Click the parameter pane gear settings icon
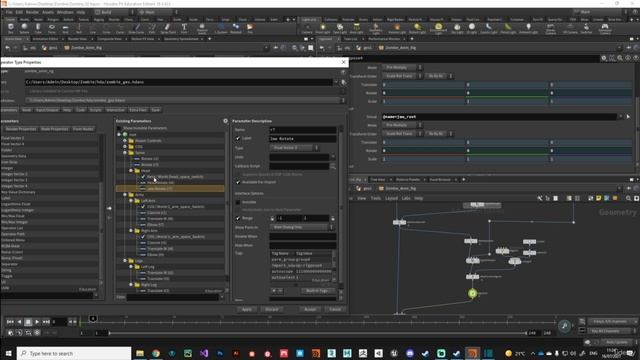Viewport: 640px width, 360px height. (x=604, y=58)
